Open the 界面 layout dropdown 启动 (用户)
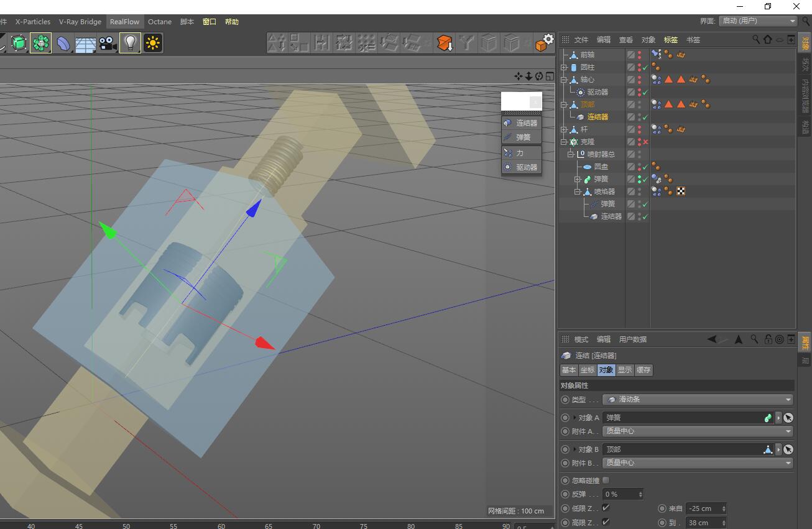812x529 pixels. click(x=758, y=21)
